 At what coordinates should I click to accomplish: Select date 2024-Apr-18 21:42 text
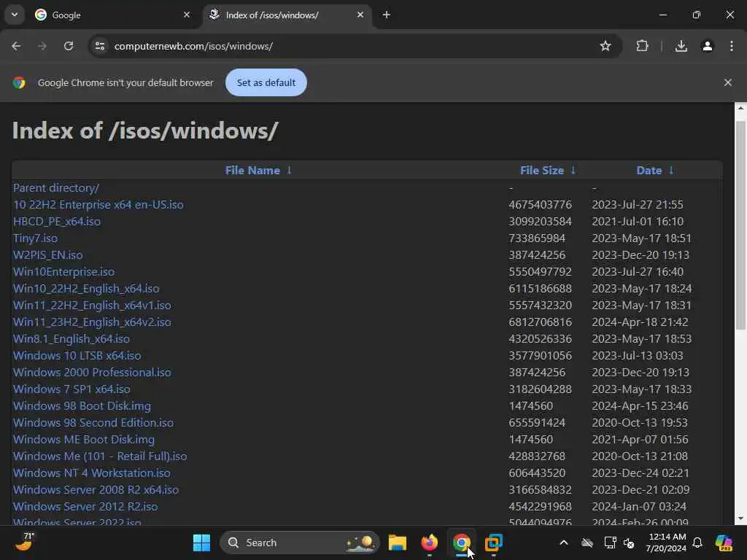click(640, 322)
